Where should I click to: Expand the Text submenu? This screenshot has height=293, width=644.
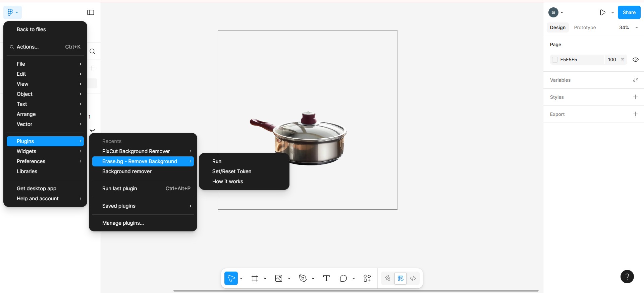[45, 104]
